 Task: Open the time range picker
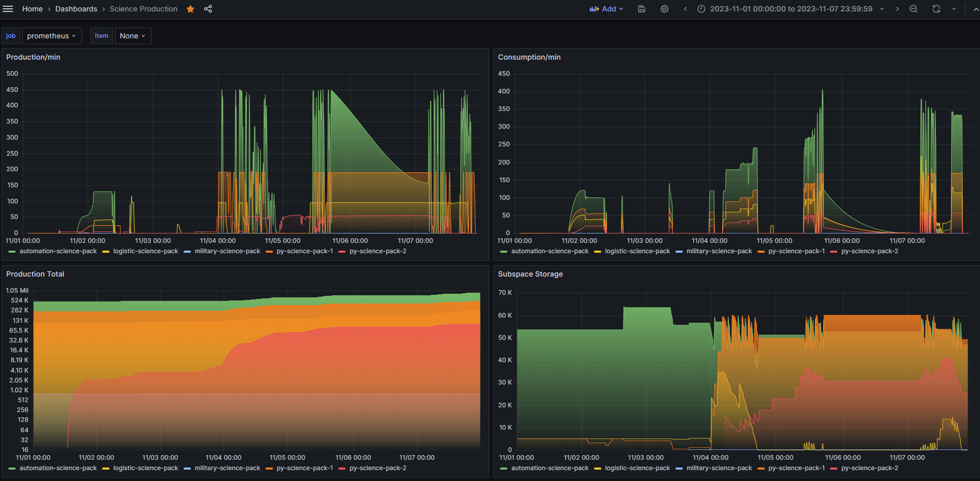791,9
